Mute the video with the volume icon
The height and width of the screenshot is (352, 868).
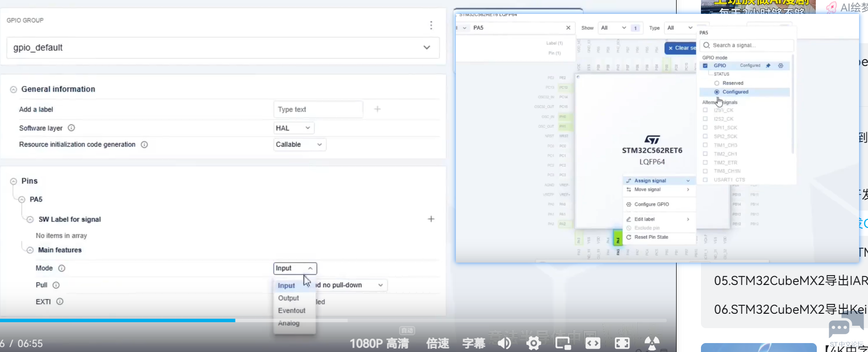[504, 343]
